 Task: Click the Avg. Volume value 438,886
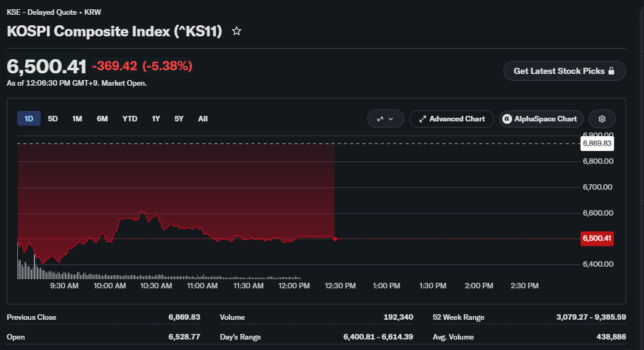(611, 337)
